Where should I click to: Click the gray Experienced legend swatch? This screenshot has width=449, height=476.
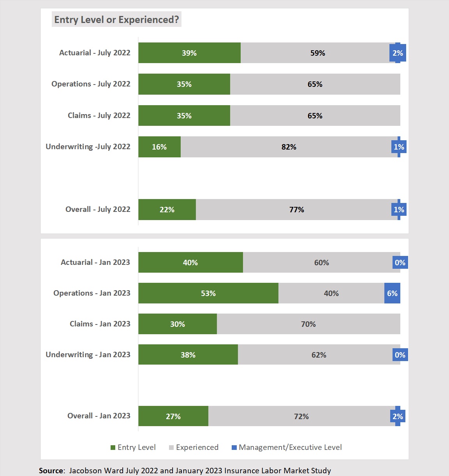pyautogui.click(x=171, y=448)
